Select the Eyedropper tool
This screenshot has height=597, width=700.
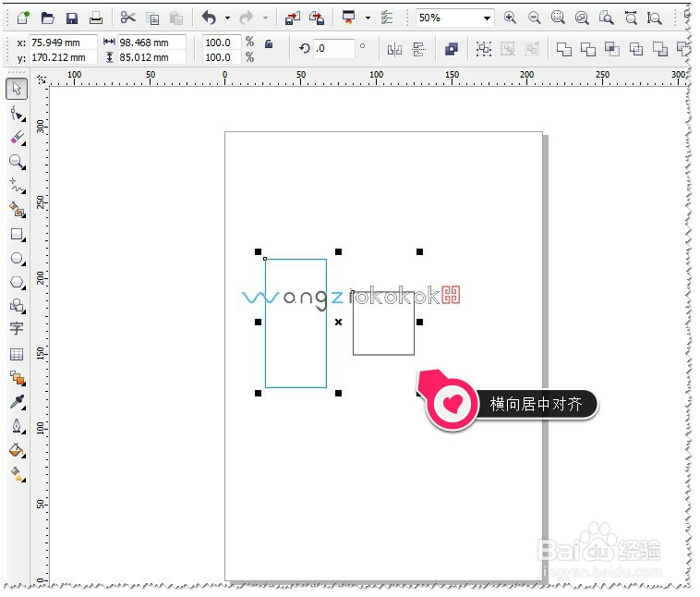[x=17, y=402]
